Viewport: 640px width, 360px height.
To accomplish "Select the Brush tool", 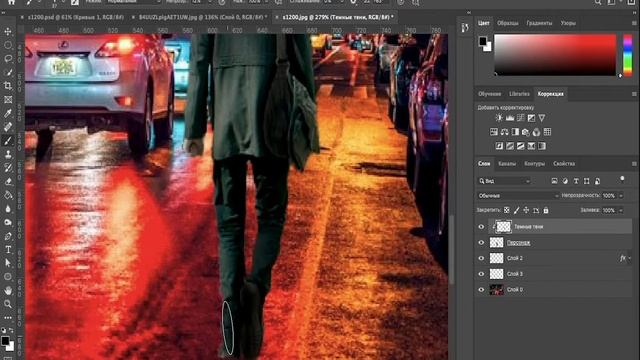I will (8, 140).
